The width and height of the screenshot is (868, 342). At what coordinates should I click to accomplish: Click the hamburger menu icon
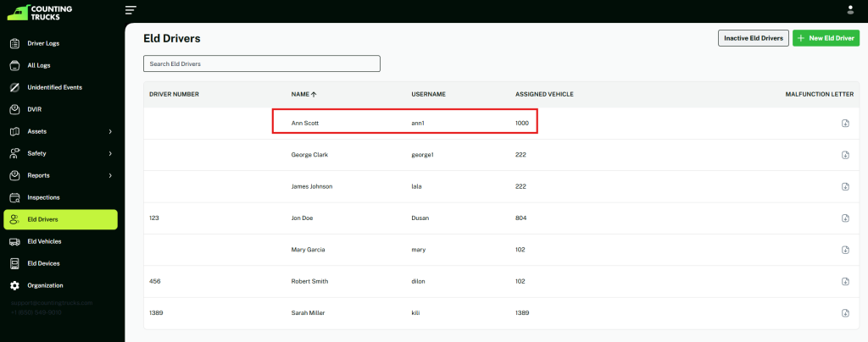tap(131, 10)
